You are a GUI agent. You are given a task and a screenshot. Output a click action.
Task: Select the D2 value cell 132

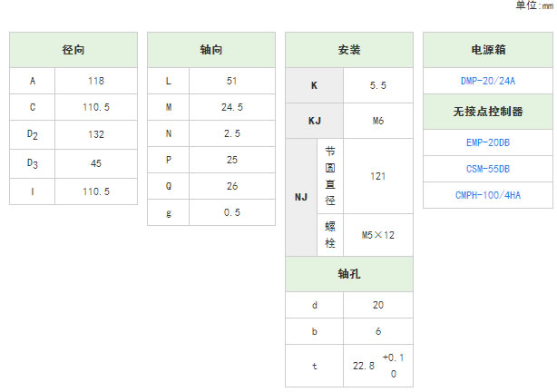coord(96,134)
